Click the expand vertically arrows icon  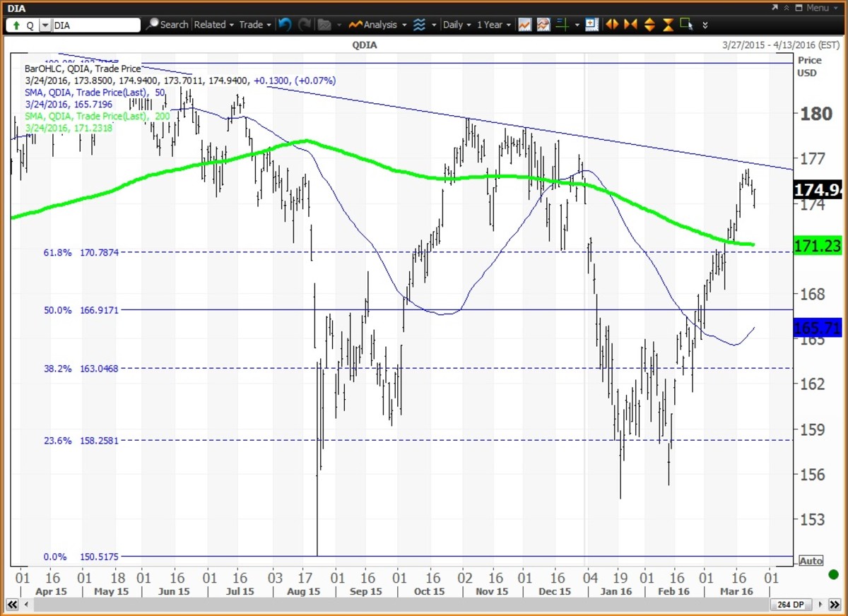point(649,25)
